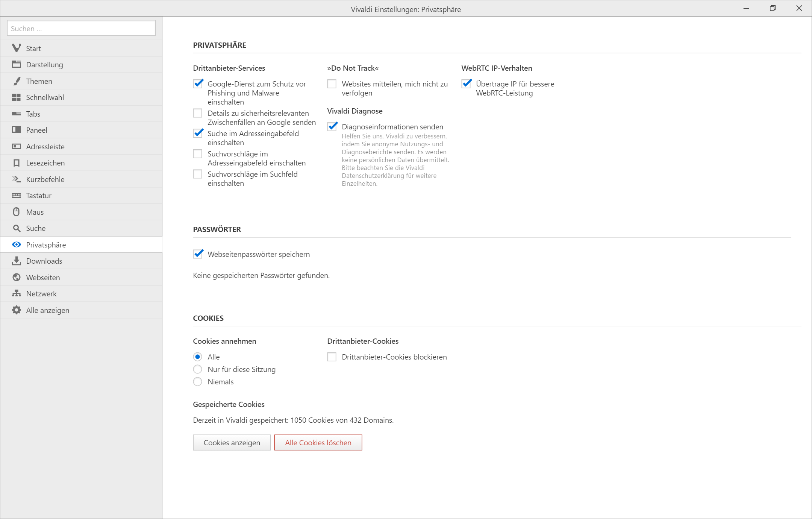Click the Schnellwahl grid icon
812x519 pixels.
click(16, 97)
